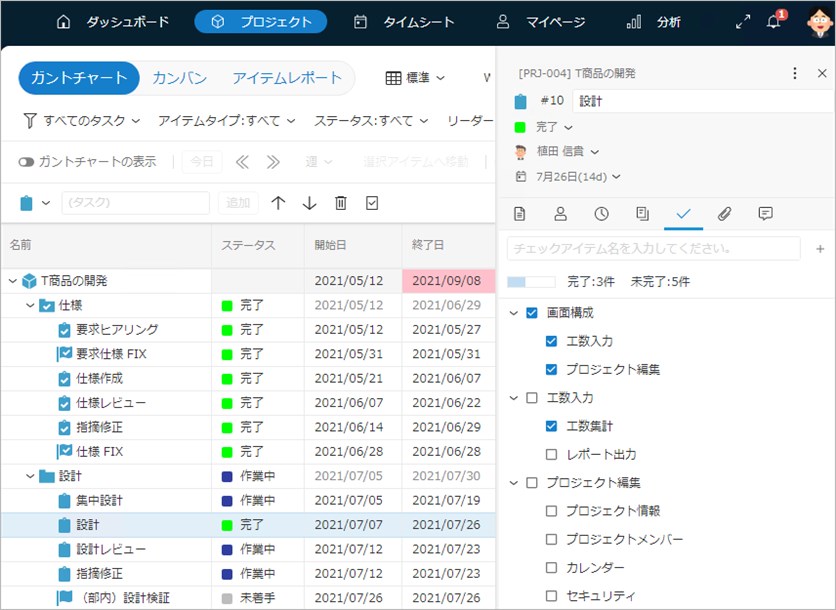Toggle the ガントチャートの表示 switch
Image resolution: width=836 pixels, height=610 pixels.
tap(27, 162)
